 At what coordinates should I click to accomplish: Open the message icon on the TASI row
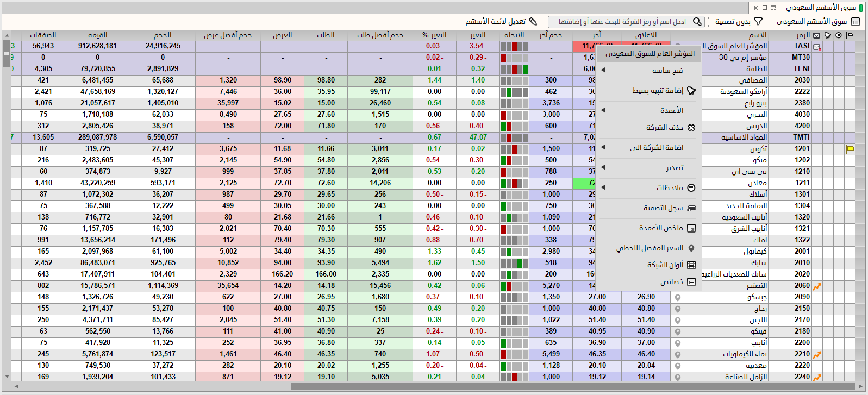tap(817, 47)
